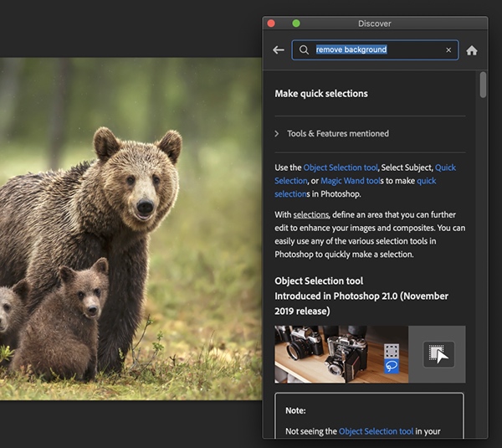Click the back arrow in Discover panel

point(279,50)
